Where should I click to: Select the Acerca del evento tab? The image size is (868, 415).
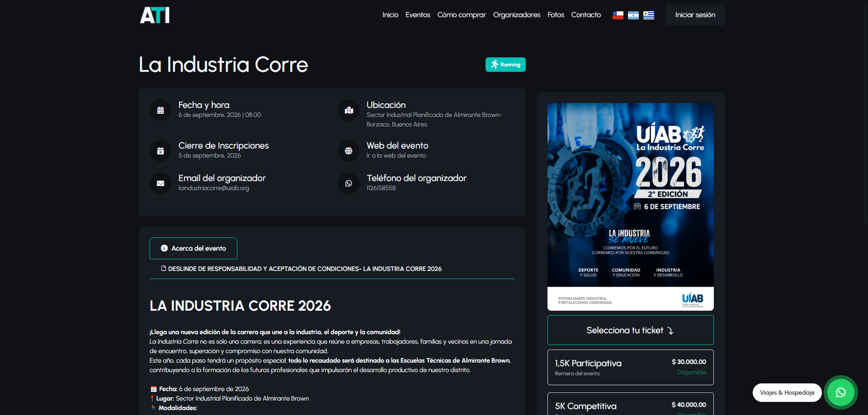click(x=193, y=248)
